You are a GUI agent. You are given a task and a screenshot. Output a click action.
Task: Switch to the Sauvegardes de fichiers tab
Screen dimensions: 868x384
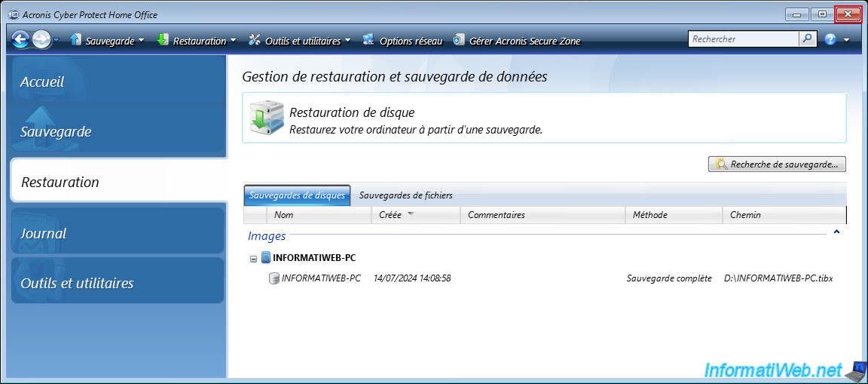coord(405,195)
